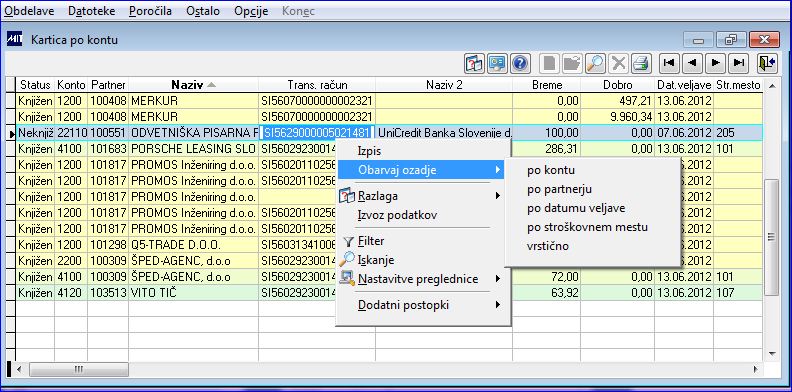Click the greyed delete X icon

tap(618, 63)
